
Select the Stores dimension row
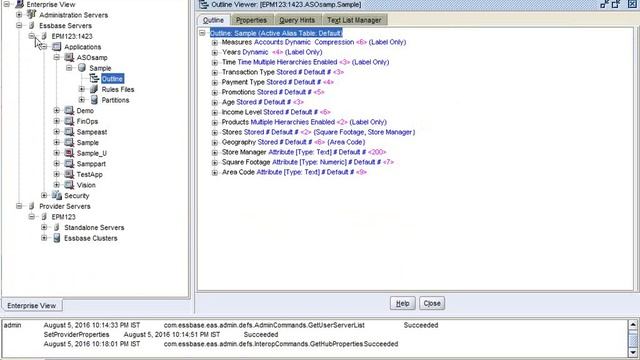click(x=318, y=132)
